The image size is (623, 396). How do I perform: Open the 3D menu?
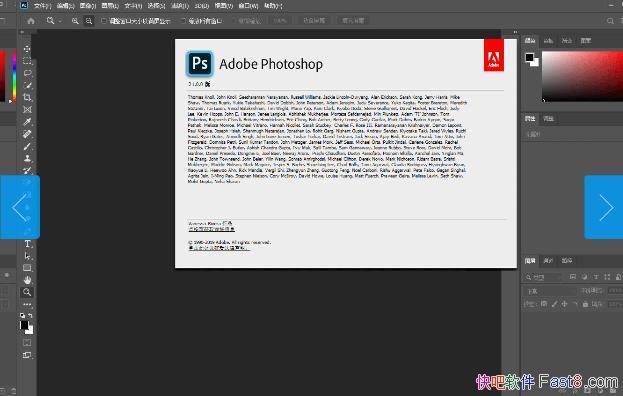point(202,6)
